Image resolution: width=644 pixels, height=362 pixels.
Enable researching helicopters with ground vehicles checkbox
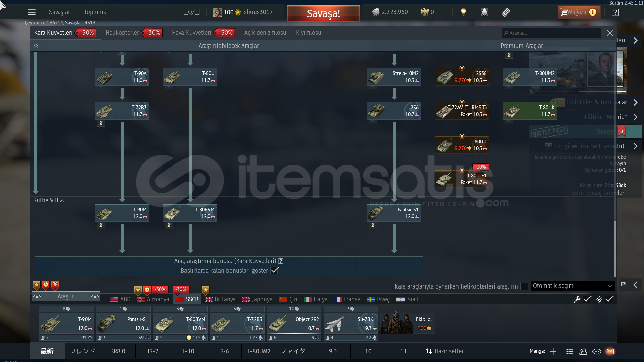tap(524, 286)
